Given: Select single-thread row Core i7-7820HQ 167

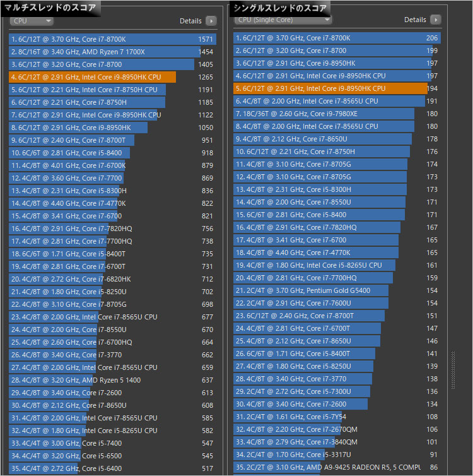Looking at the screenshot, I should click(337, 227).
